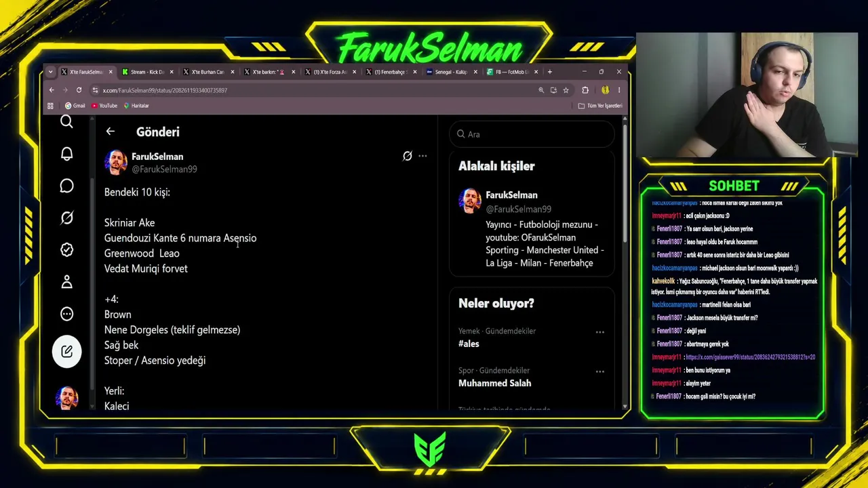The width and height of the screenshot is (868, 488).
Task: Open a new browser tab
Action: pos(550,72)
